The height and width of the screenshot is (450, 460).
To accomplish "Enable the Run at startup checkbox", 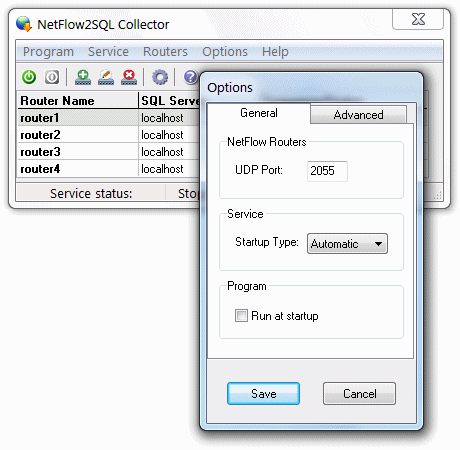I will point(241,315).
